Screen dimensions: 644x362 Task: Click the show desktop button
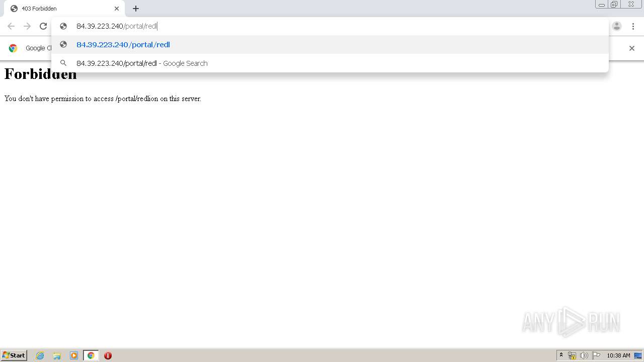638,355
